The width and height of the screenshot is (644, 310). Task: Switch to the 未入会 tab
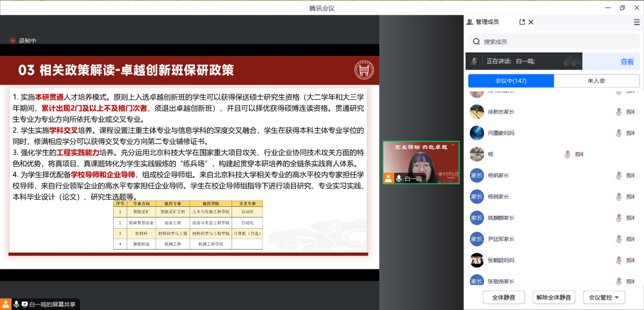[x=596, y=81]
